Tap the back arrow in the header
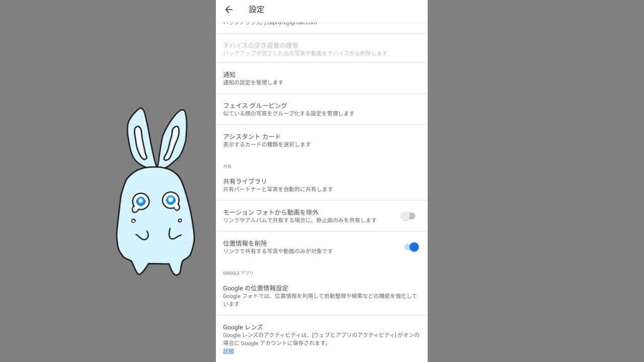This screenshot has width=644, height=362. tap(229, 10)
